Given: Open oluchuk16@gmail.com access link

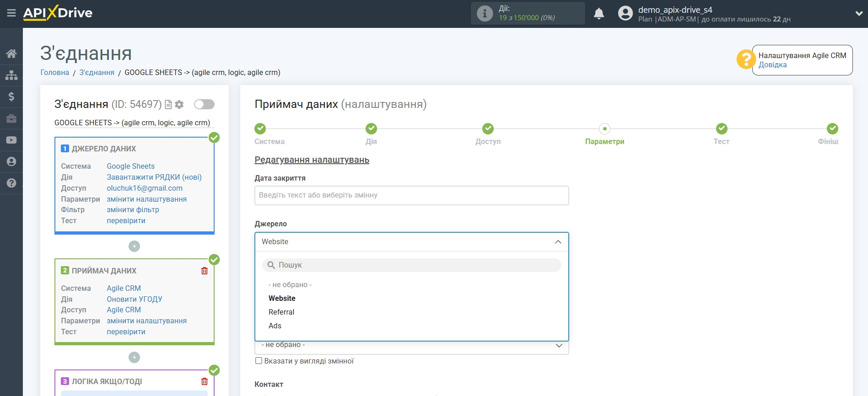Looking at the screenshot, I should point(145,188).
